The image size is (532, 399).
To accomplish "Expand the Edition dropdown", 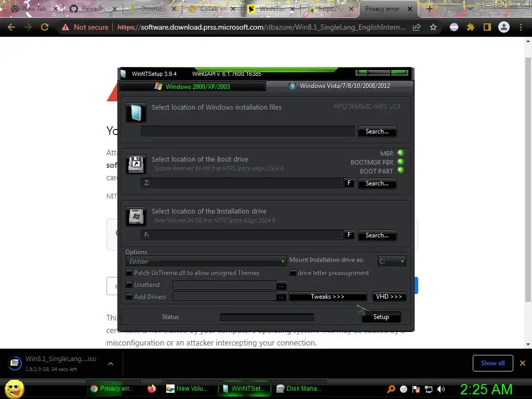I will click(206, 261).
